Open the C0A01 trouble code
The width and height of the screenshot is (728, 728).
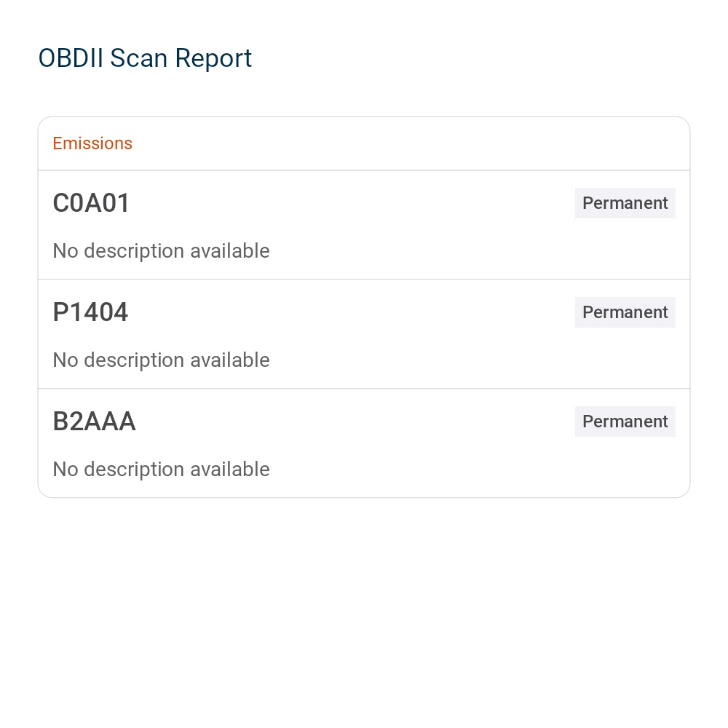click(91, 203)
